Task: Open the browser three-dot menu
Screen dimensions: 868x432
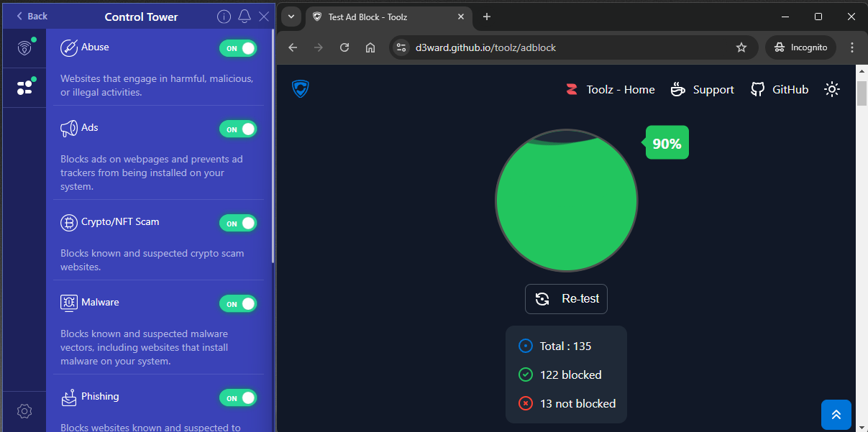Action: pos(852,47)
